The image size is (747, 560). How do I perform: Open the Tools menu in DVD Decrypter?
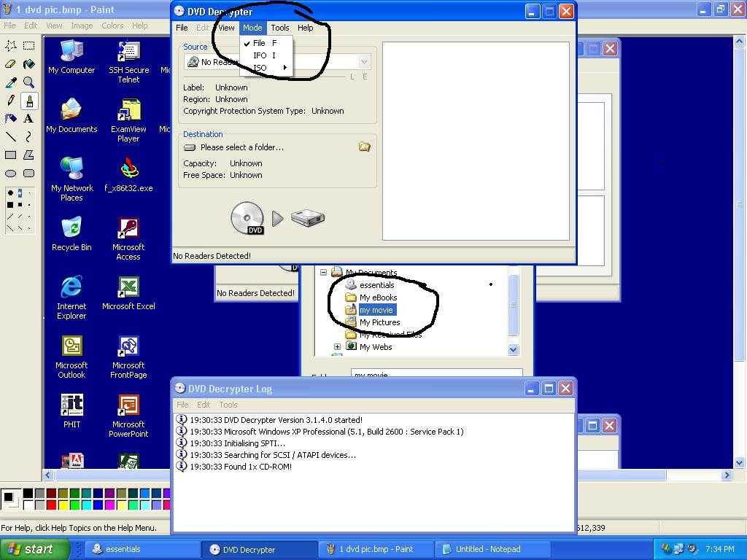pyautogui.click(x=280, y=28)
